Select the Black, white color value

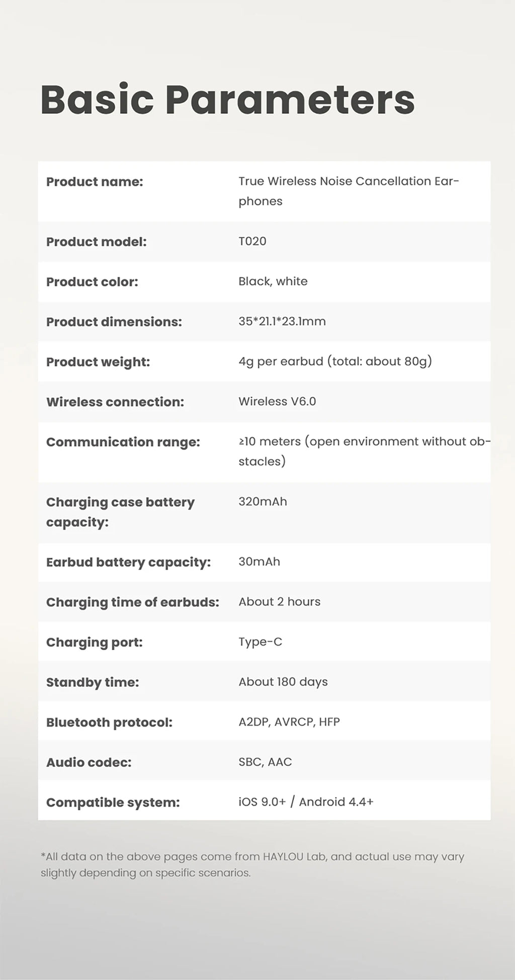(273, 281)
